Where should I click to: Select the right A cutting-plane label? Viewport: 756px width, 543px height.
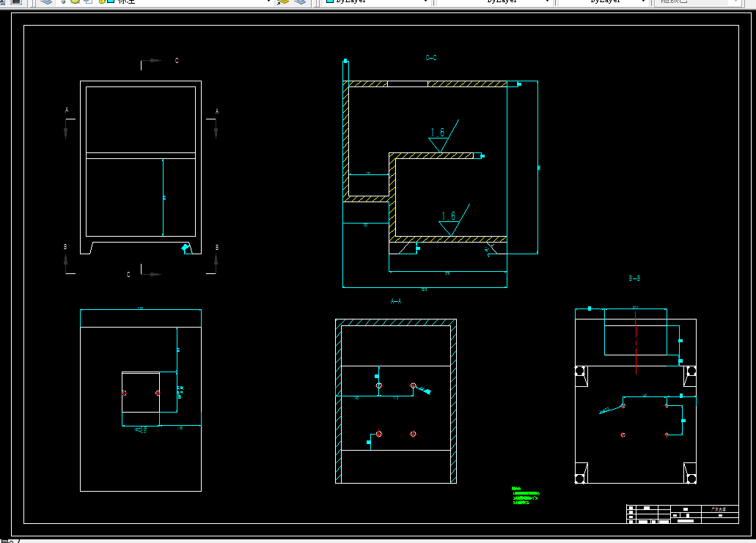[x=217, y=111]
